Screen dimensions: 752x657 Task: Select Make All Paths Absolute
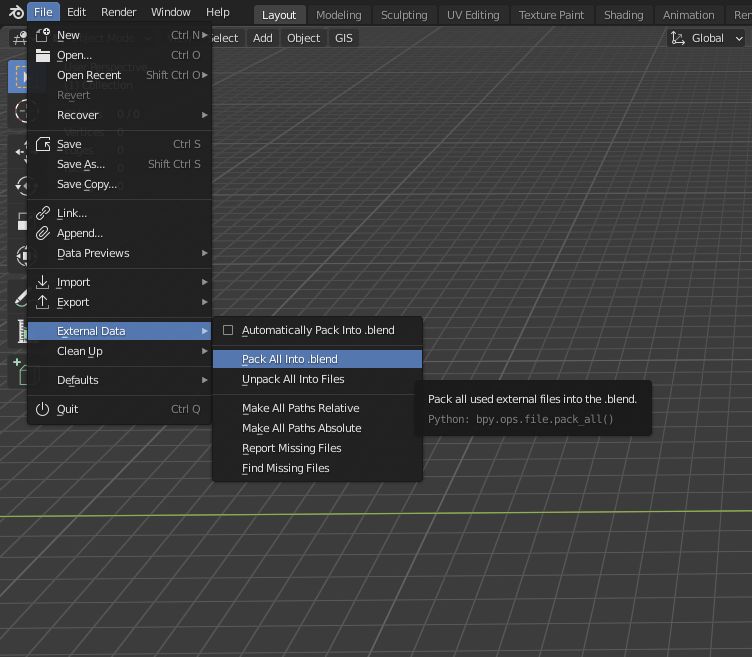317,428
